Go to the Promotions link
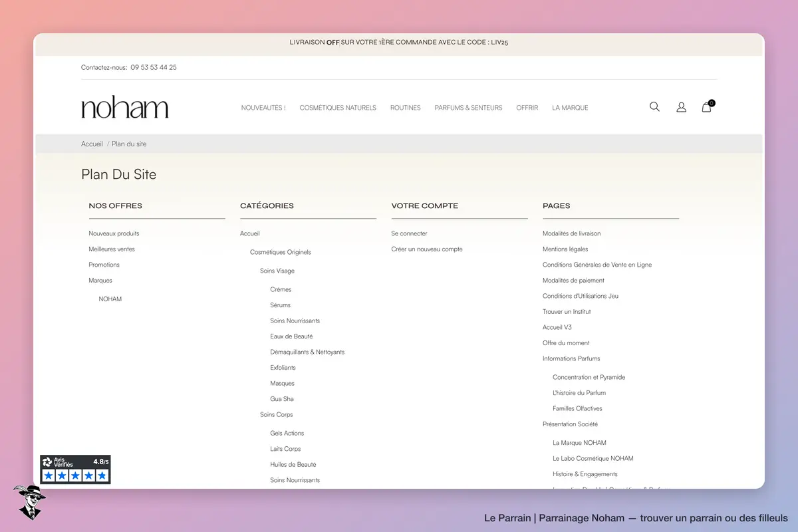 click(x=104, y=265)
